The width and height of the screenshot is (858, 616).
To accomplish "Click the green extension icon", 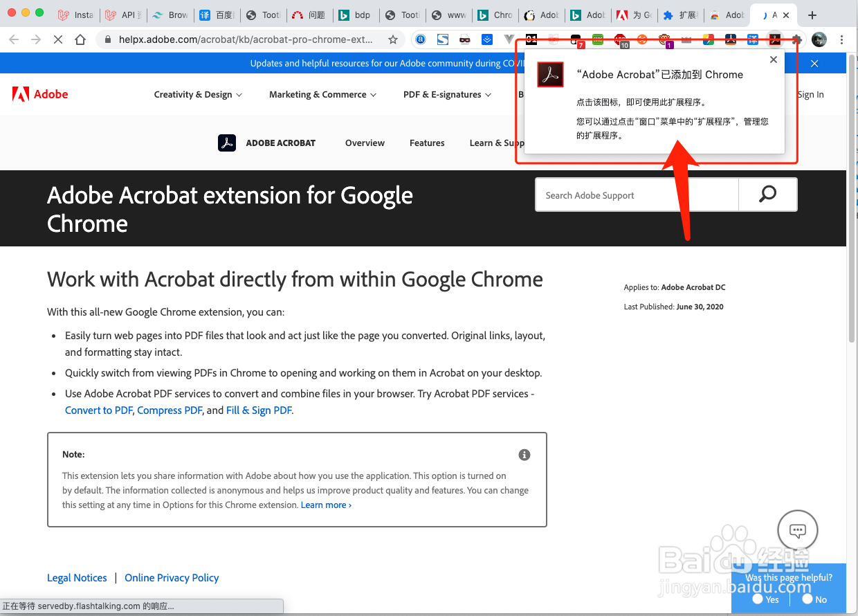I will click(598, 39).
